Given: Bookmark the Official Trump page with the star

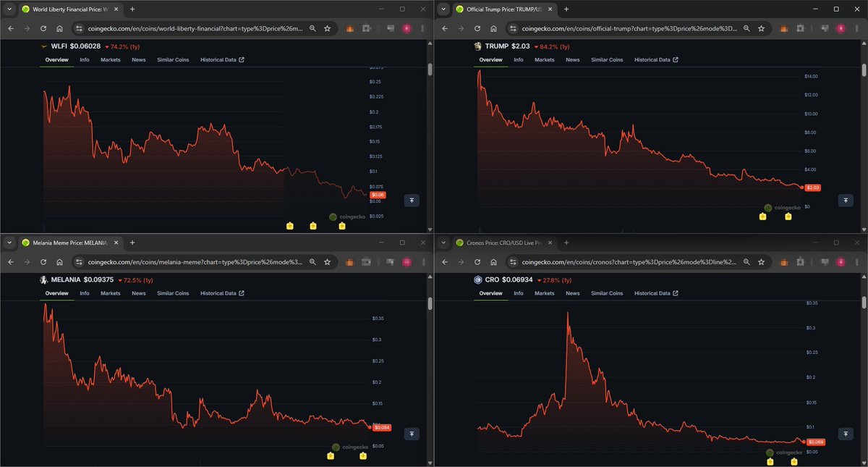Looking at the screenshot, I should click(x=761, y=28).
